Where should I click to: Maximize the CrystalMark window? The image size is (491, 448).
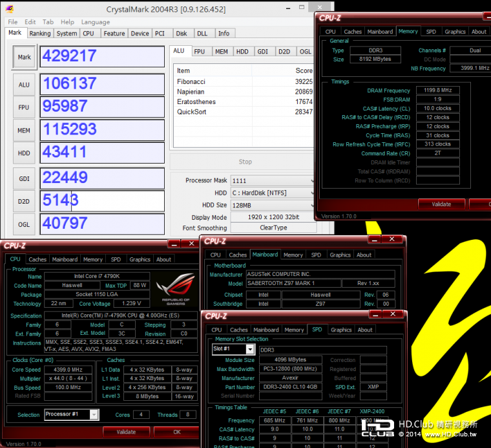click(302, 8)
